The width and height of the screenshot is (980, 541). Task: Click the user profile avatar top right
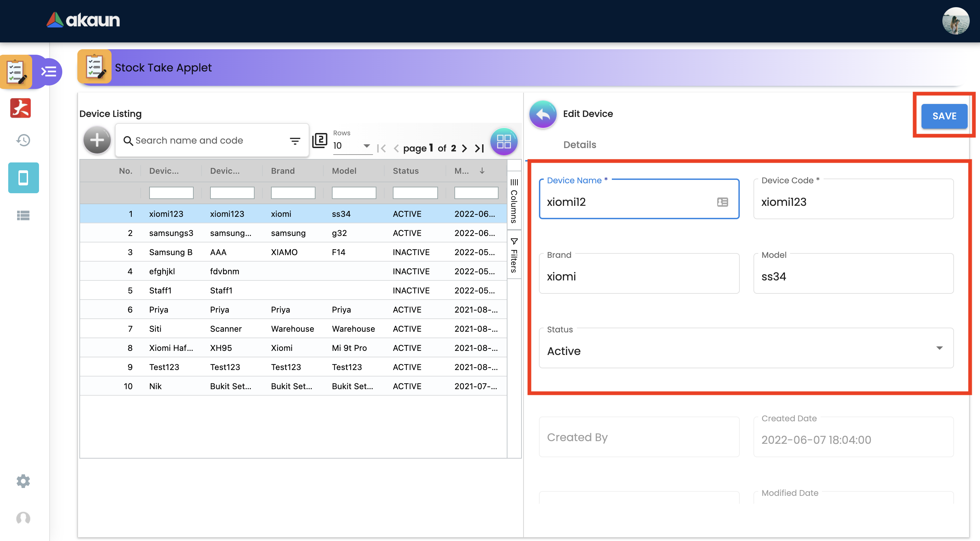pyautogui.click(x=955, y=21)
